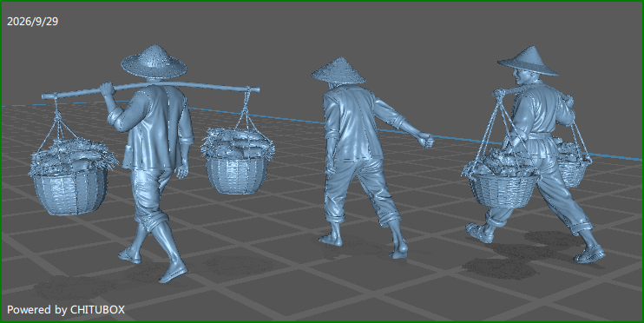Click the "2026/9/29" date text
644x323 pixels.
pyautogui.click(x=33, y=22)
